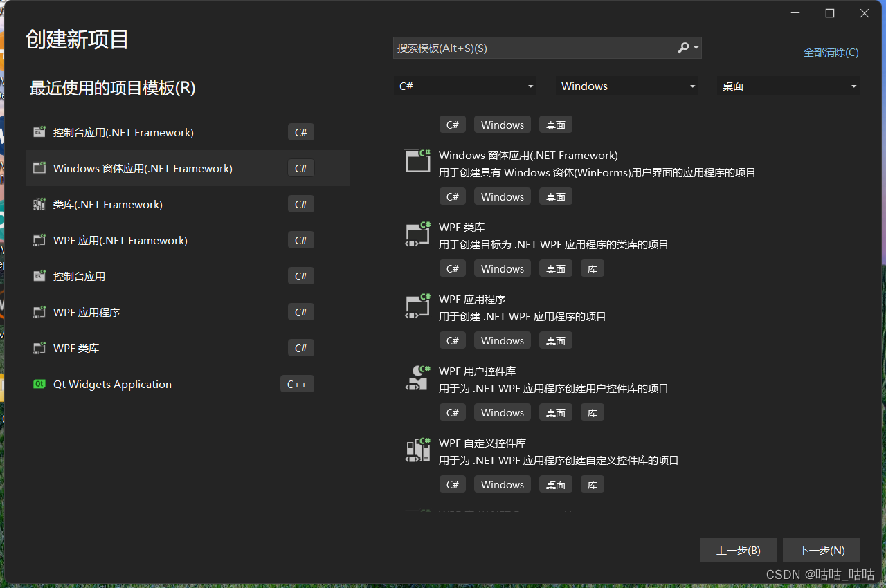Choose WPF 类库 title in results list
Screen dimensions: 886x588
462,227
